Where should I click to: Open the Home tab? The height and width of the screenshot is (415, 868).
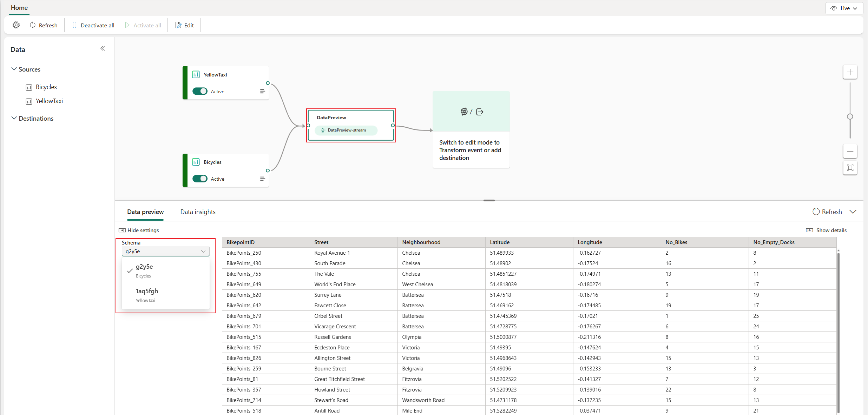point(19,8)
